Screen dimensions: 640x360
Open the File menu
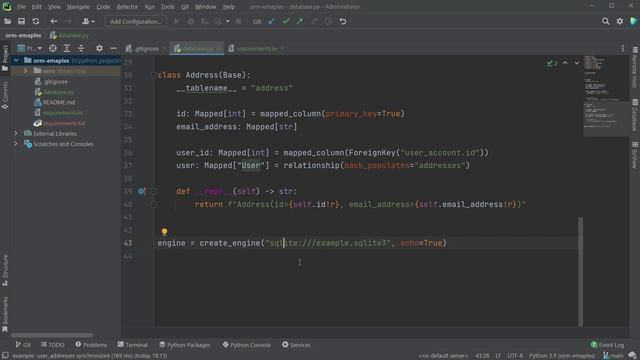coord(21,7)
